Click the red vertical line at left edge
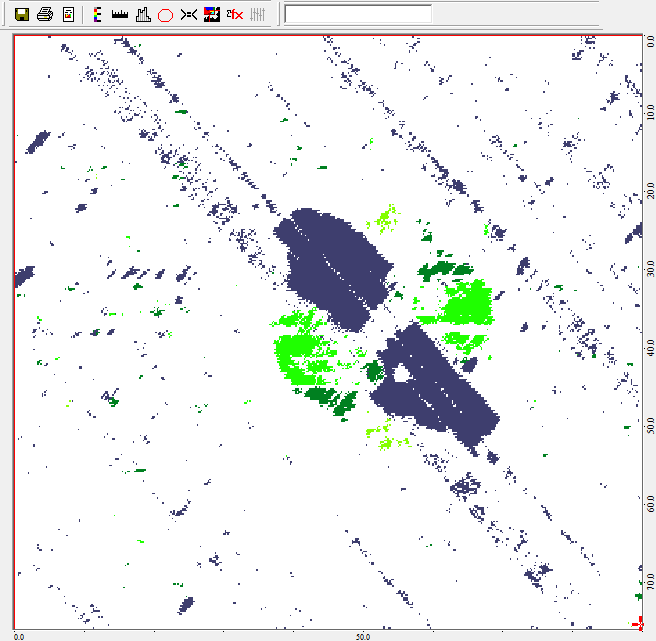Image resolution: width=656 pixels, height=641 pixels. [x=15, y=330]
